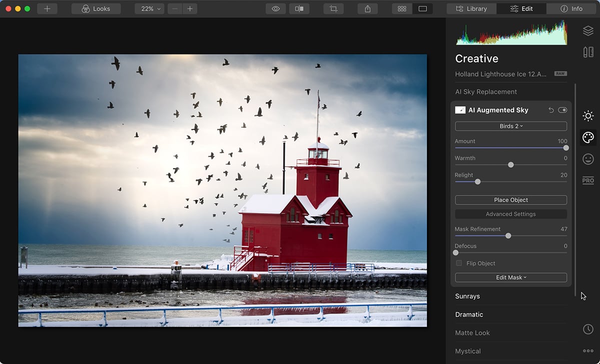Switch to the Info tab
Viewport: 600px width, 364px height.
pos(572,8)
